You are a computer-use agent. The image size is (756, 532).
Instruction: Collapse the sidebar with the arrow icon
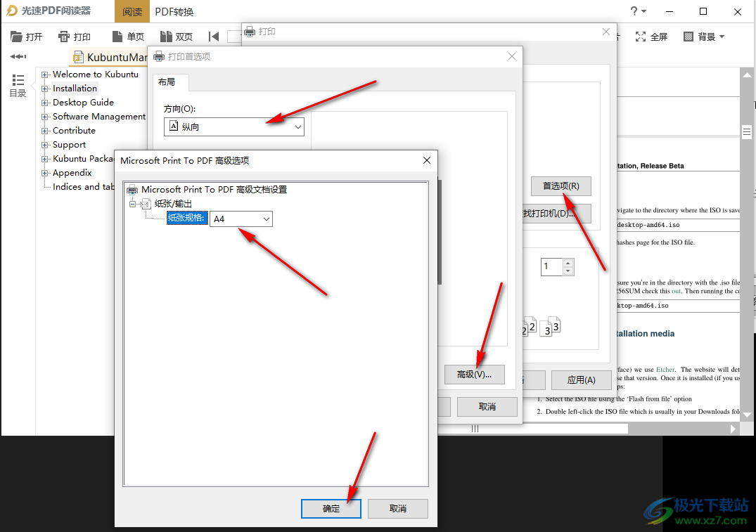[18, 56]
